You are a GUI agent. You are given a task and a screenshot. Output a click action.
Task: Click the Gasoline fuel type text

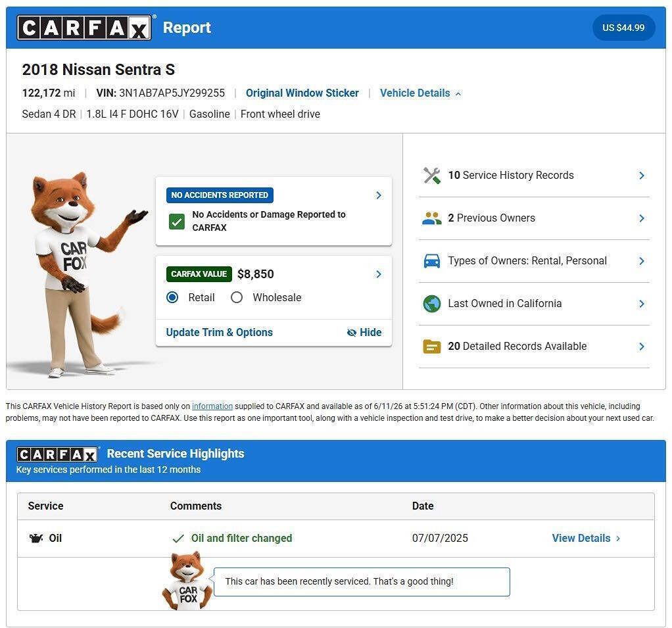pos(210,114)
